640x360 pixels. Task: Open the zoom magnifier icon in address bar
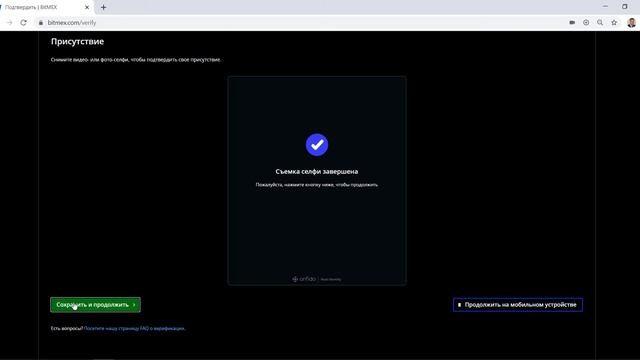[x=600, y=23]
